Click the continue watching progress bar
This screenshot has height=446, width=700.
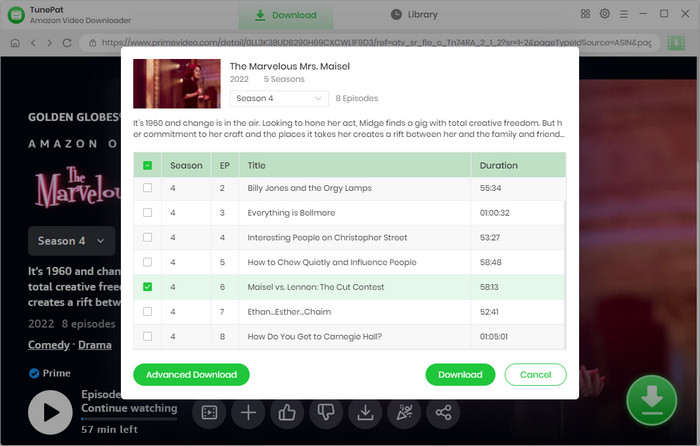coord(129,419)
